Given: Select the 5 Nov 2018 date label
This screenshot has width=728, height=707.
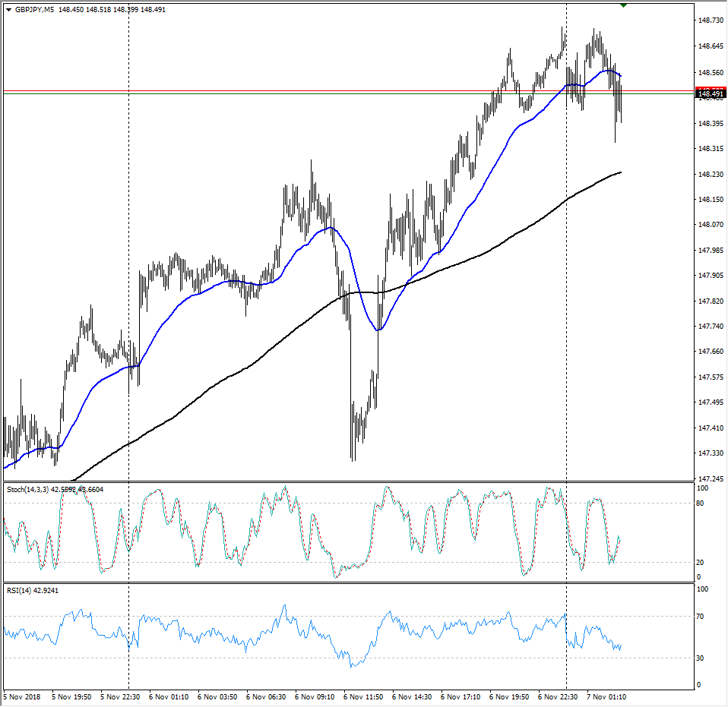Looking at the screenshot, I should point(22,696).
